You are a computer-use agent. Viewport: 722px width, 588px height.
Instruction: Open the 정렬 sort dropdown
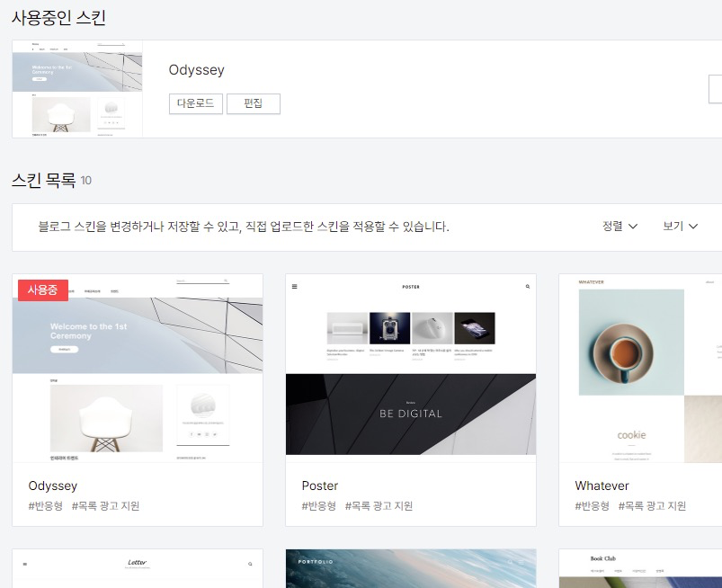coord(619,226)
